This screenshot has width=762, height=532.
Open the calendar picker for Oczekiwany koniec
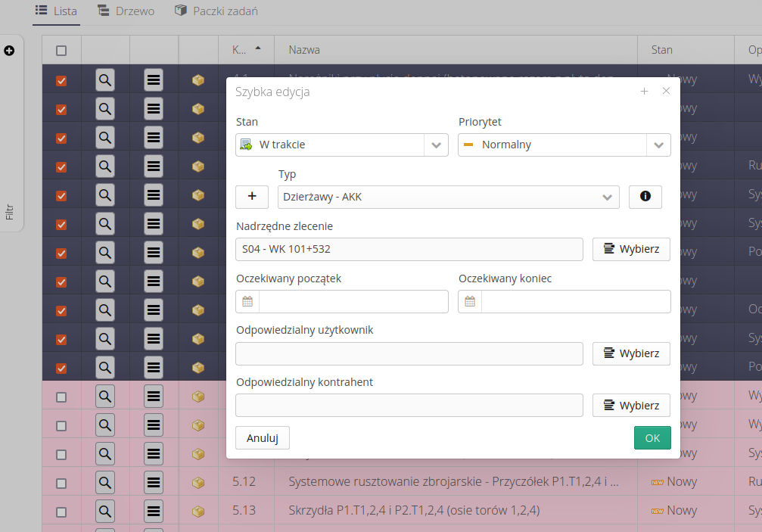(469, 301)
